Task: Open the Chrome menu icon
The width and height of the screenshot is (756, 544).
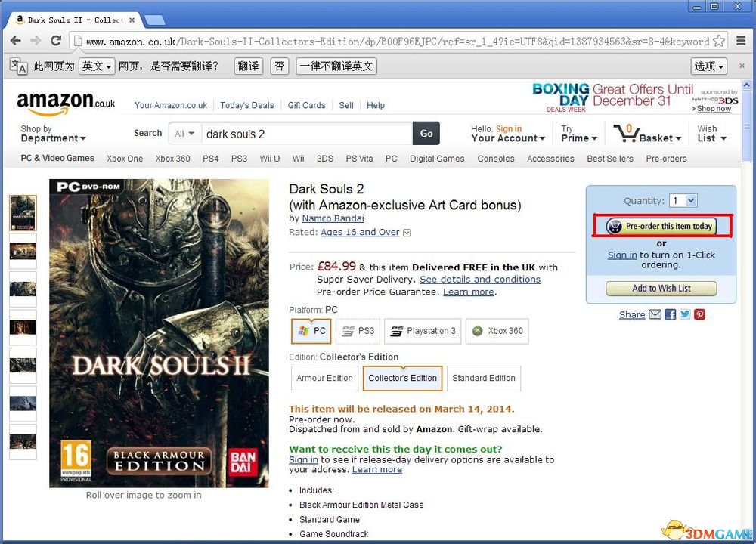Action: pos(742,41)
